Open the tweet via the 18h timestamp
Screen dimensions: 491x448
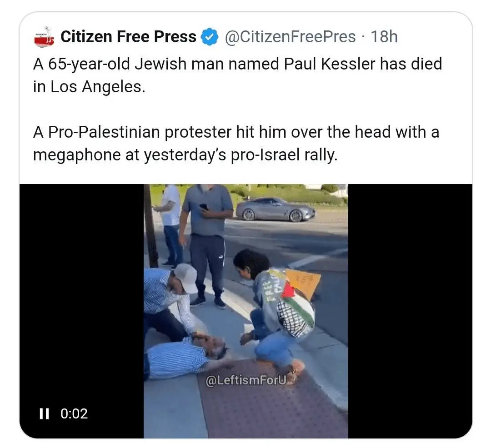(x=384, y=37)
